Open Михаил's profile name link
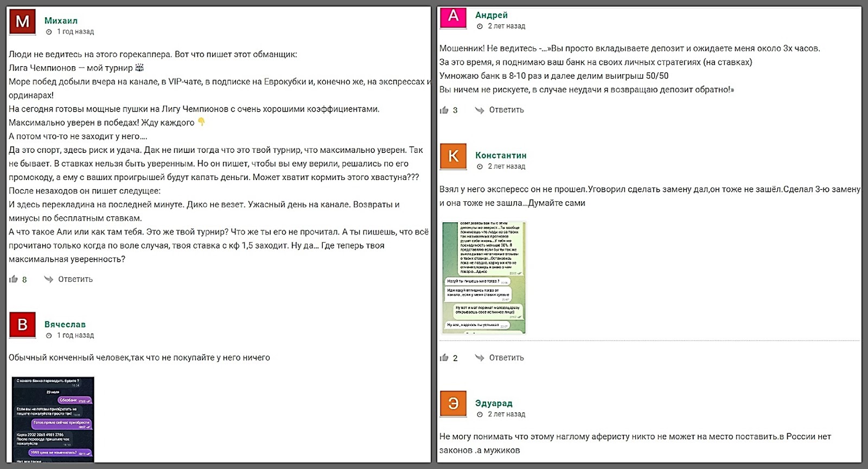Image resolution: width=868 pixels, height=469 pixels. (61, 21)
